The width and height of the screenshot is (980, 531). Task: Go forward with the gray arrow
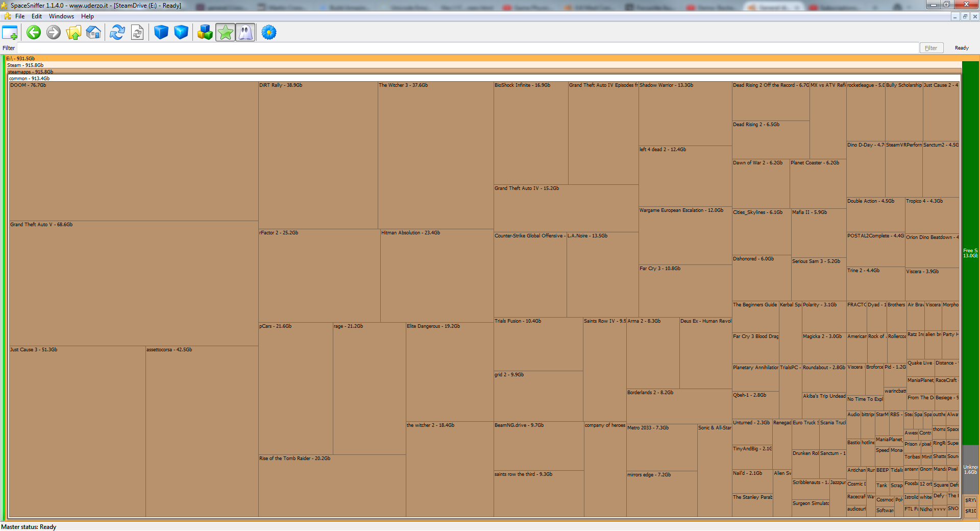(54, 33)
